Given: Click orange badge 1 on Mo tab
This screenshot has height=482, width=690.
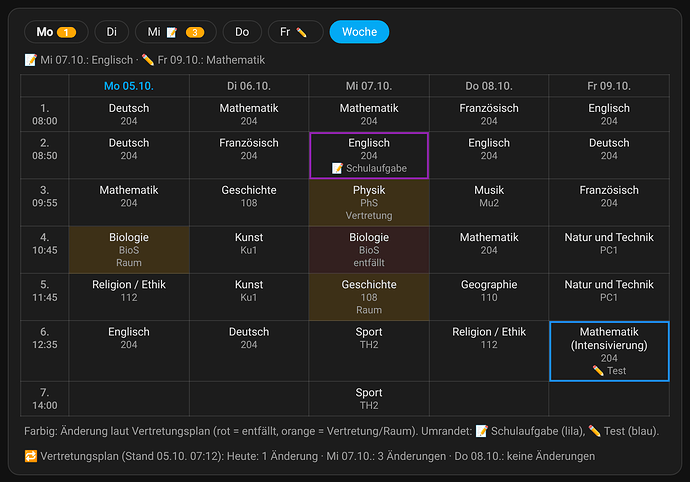Looking at the screenshot, I should [x=66, y=33].
